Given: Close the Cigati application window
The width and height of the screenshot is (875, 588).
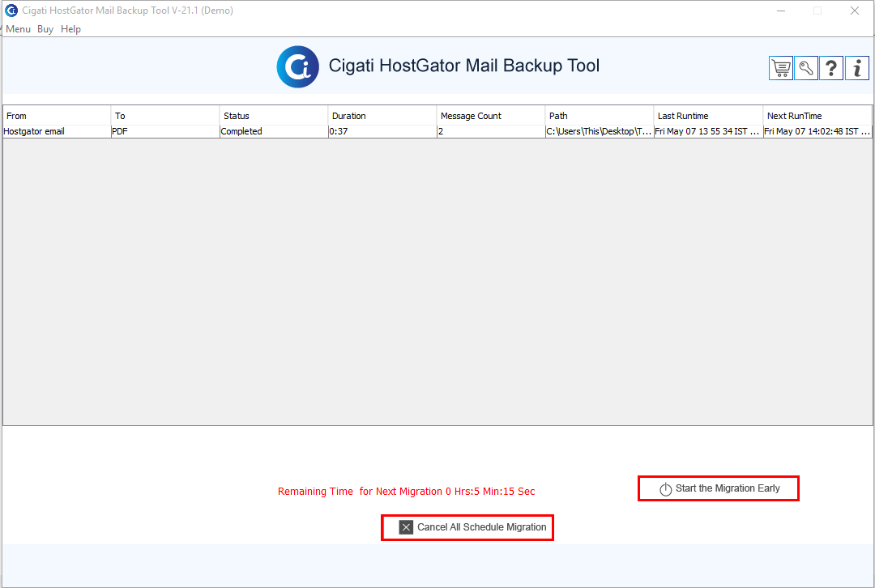Looking at the screenshot, I should [x=855, y=11].
